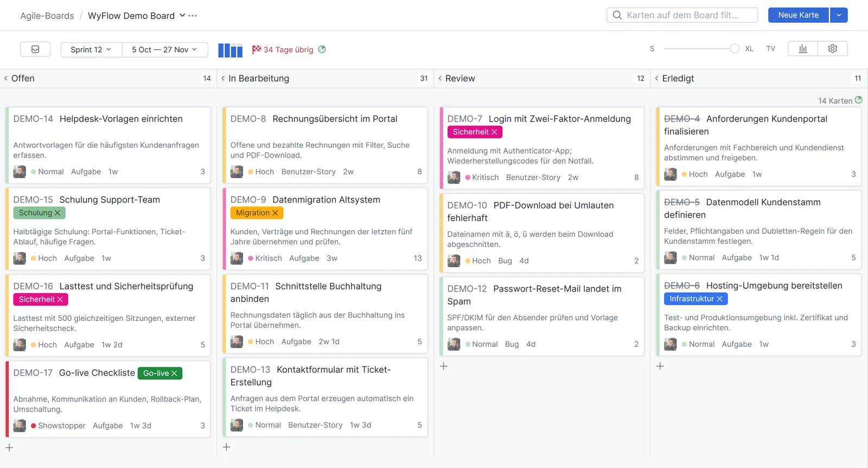Add a card to the Offen column
Image resolution: width=868 pixels, height=468 pixels.
tap(9, 447)
